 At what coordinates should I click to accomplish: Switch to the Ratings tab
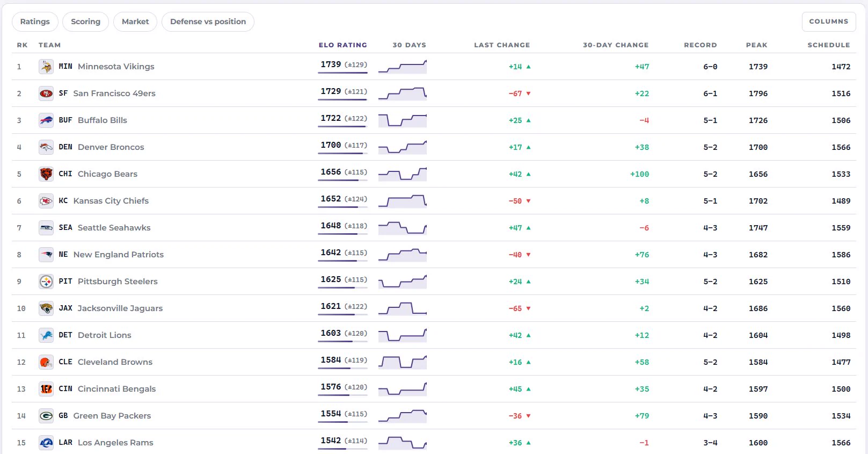pos(35,21)
